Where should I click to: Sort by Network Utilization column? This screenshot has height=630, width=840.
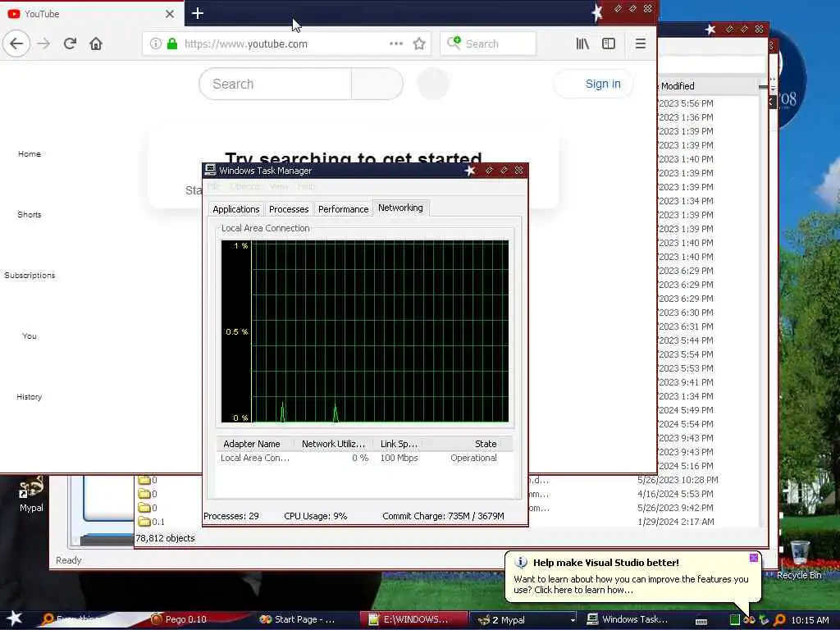pyautogui.click(x=333, y=444)
